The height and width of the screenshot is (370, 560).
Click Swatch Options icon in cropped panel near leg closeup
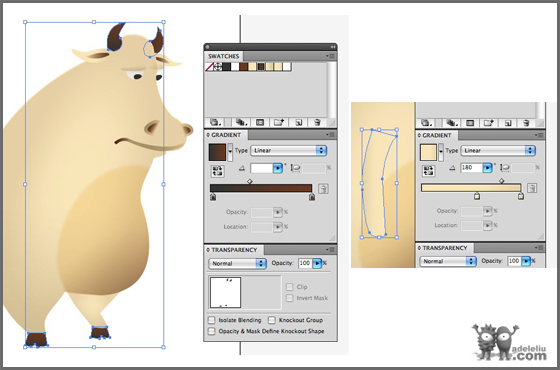click(x=470, y=123)
